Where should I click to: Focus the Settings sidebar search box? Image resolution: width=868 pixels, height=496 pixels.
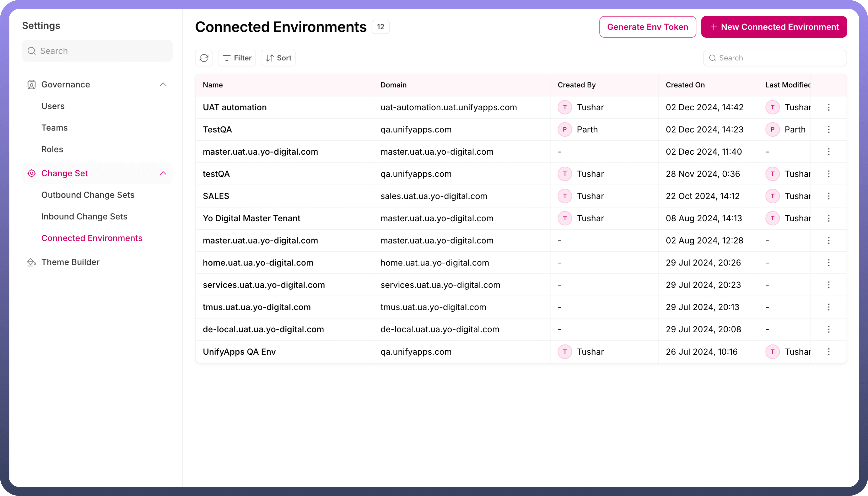click(x=97, y=51)
